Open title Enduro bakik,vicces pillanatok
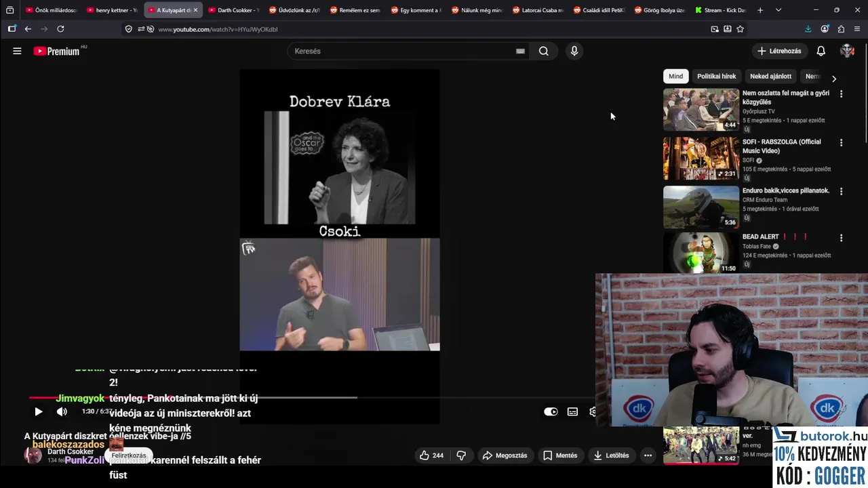Image resolution: width=868 pixels, height=488 pixels. tap(786, 190)
